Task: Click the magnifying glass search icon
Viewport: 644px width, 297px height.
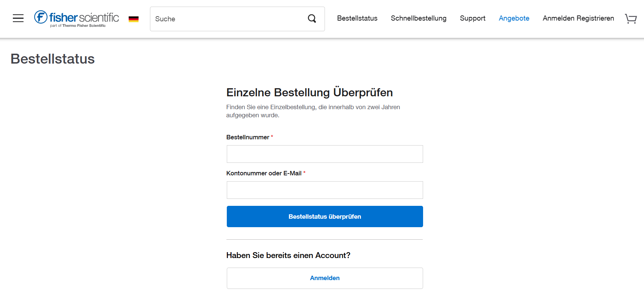Action: 312,18
